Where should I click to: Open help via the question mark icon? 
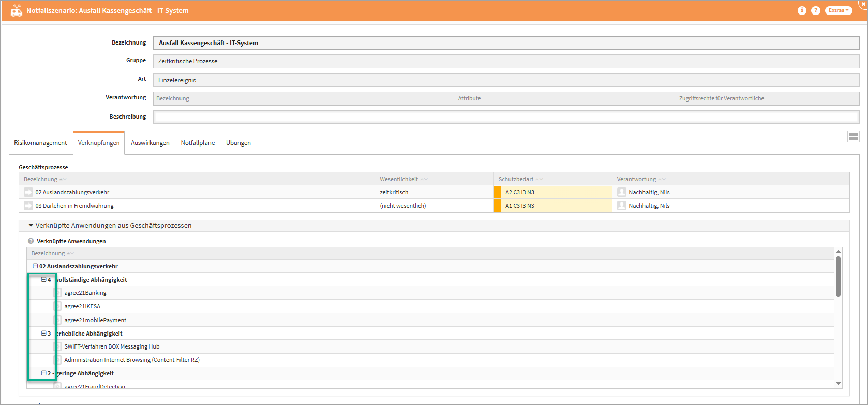click(816, 10)
